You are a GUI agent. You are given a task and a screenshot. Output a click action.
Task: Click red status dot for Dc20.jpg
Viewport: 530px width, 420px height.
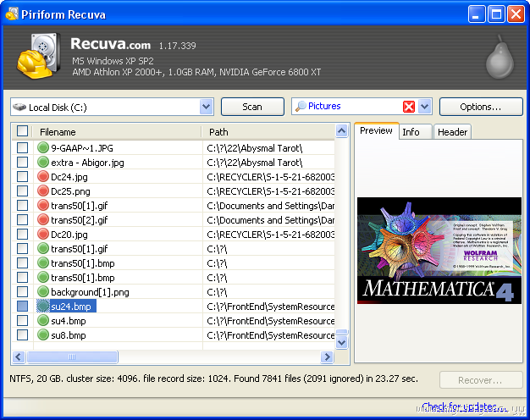coord(43,234)
